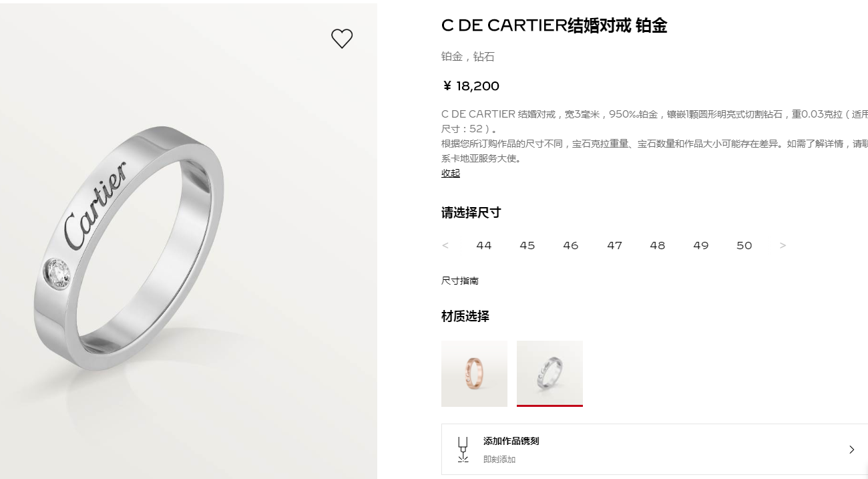Pick ring size 50
Screen dimensions: 868x479
(744, 245)
